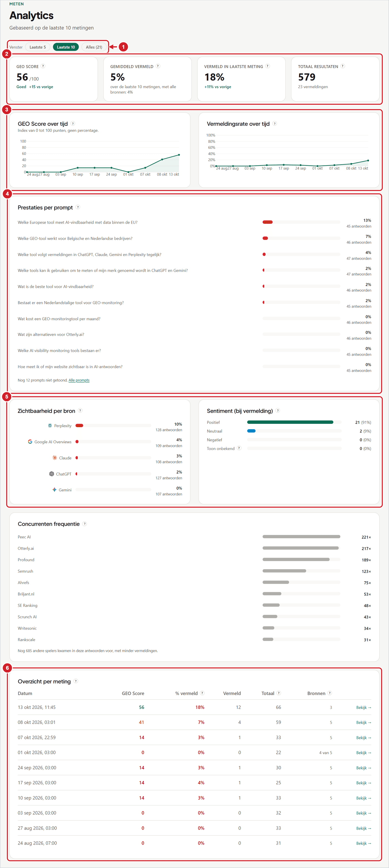Click the prompt 'Wat zijn alternatieven voor Otterly.ai?'
The width and height of the screenshot is (389, 868).
[x=51, y=335]
